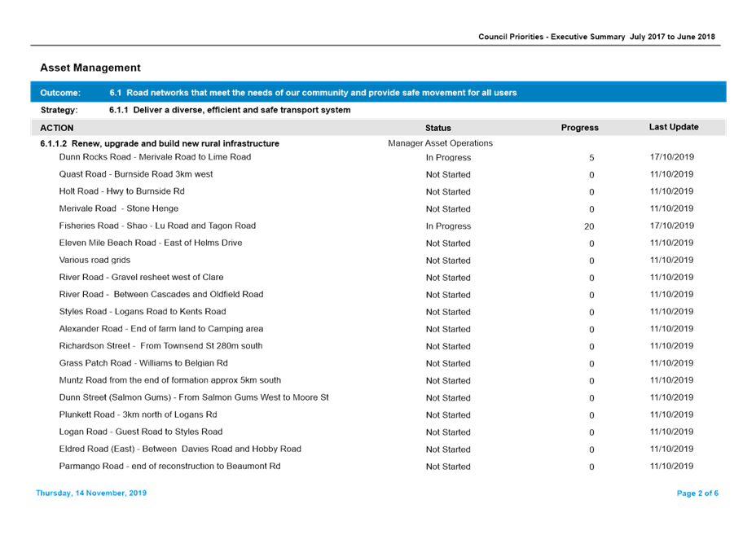Click the Holt Road action item

coord(121,191)
